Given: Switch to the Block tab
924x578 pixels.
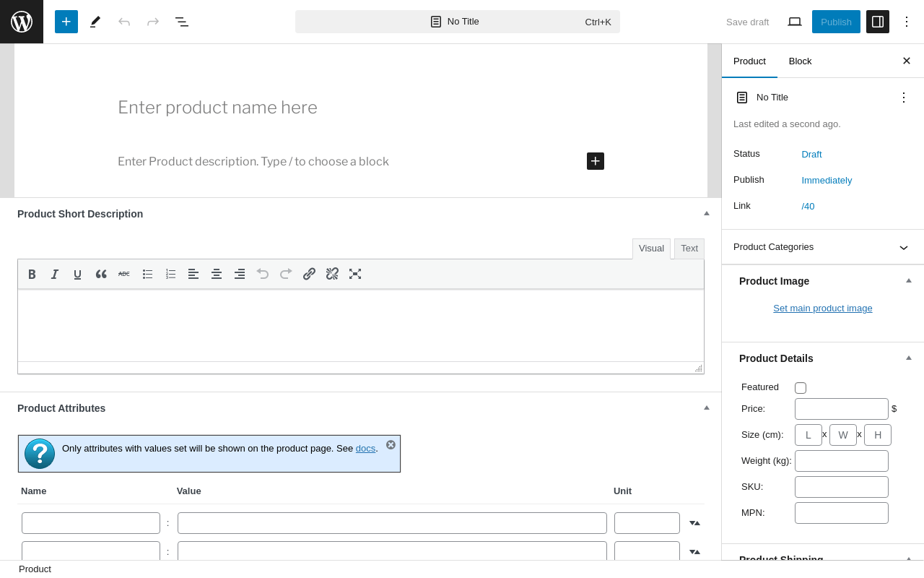Looking at the screenshot, I should (800, 61).
